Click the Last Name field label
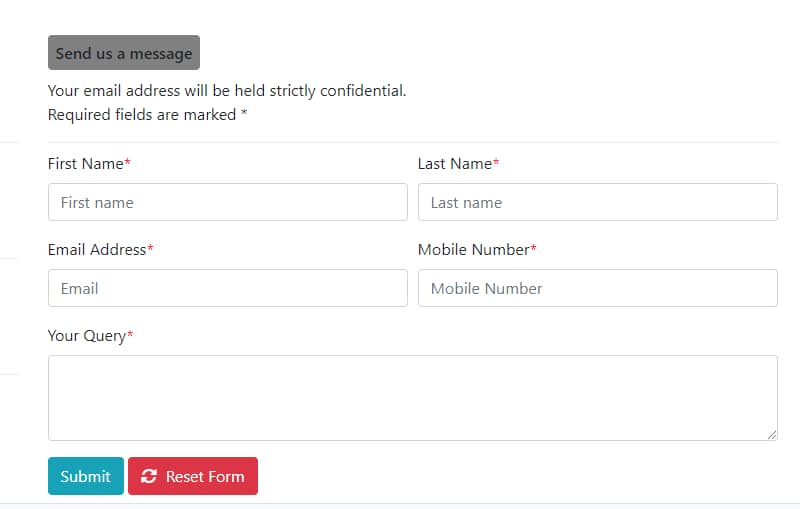This screenshot has width=800, height=509. coord(455,164)
